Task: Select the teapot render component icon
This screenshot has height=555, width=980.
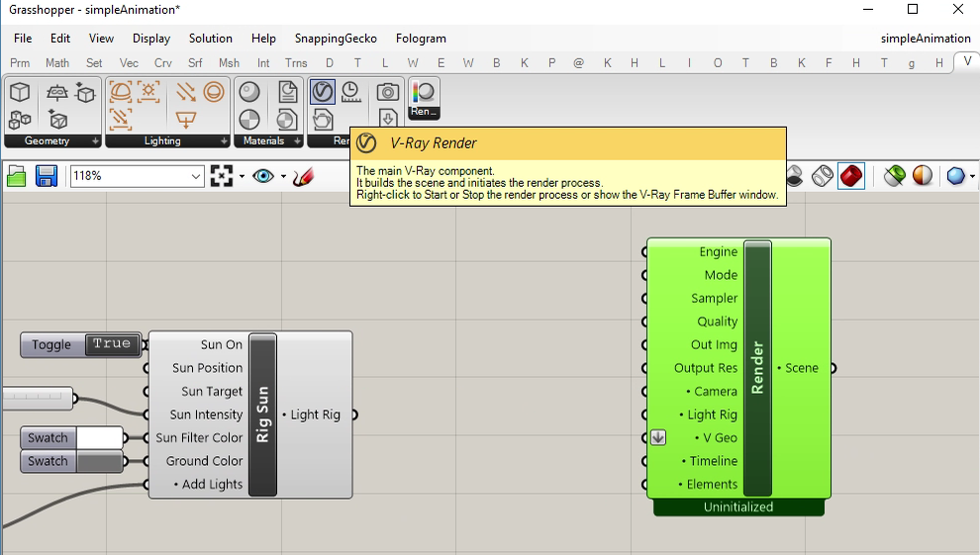Action: [323, 120]
